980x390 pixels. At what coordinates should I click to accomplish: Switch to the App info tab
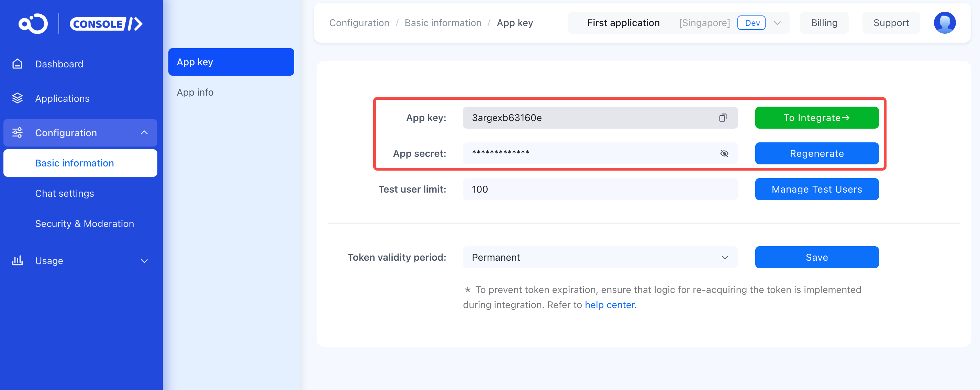pyautogui.click(x=195, y=92)
